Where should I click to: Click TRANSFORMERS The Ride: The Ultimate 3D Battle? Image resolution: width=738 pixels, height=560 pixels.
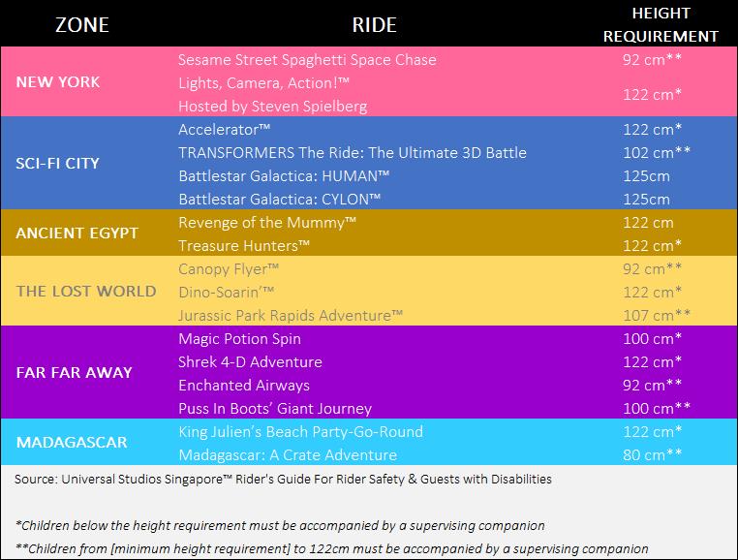pyautogui.click(x=353, y=153)
